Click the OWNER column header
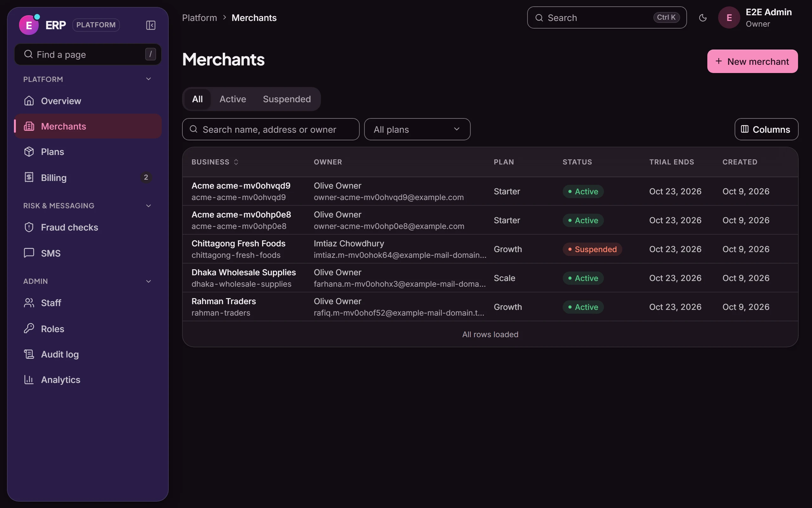This screenshot has width=812, height=508. click(x=328, y=162)
